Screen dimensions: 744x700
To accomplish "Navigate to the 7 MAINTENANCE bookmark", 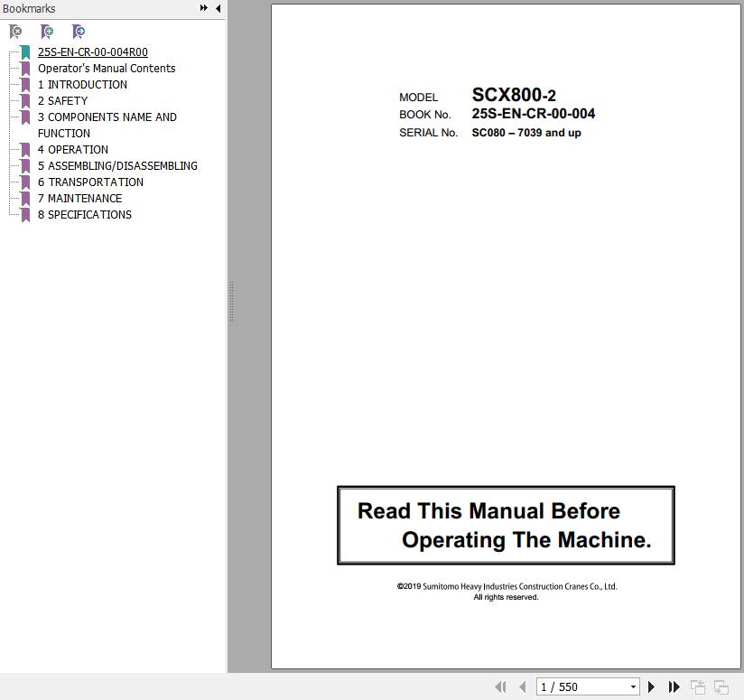I will [x=79, y=198].
